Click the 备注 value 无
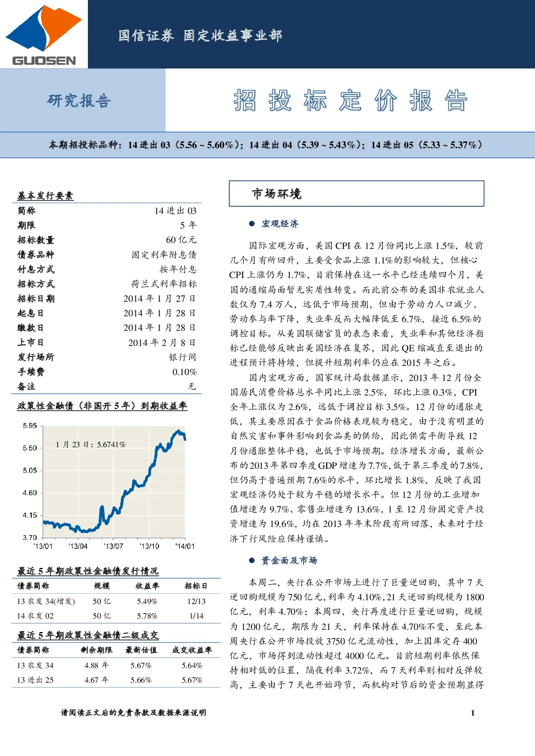Screen dimensions: 535x756 coord(192,386)
